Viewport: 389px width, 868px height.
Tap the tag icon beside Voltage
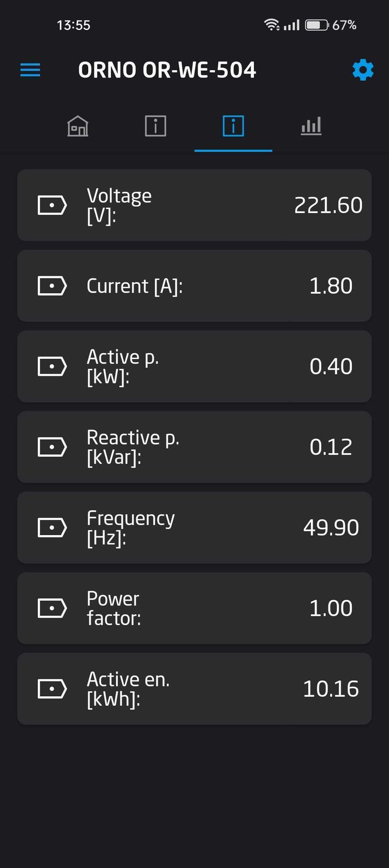pyautogui.click(x=52, y=205)
